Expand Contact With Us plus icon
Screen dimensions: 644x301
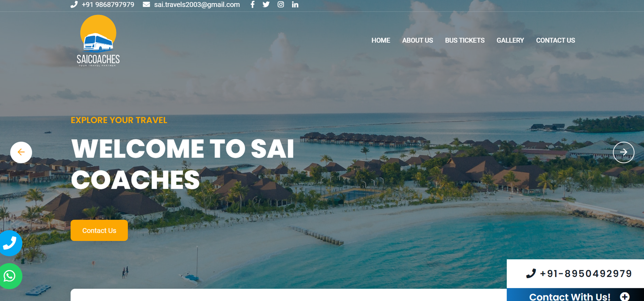pyautogui.click(x=625, y=297)
